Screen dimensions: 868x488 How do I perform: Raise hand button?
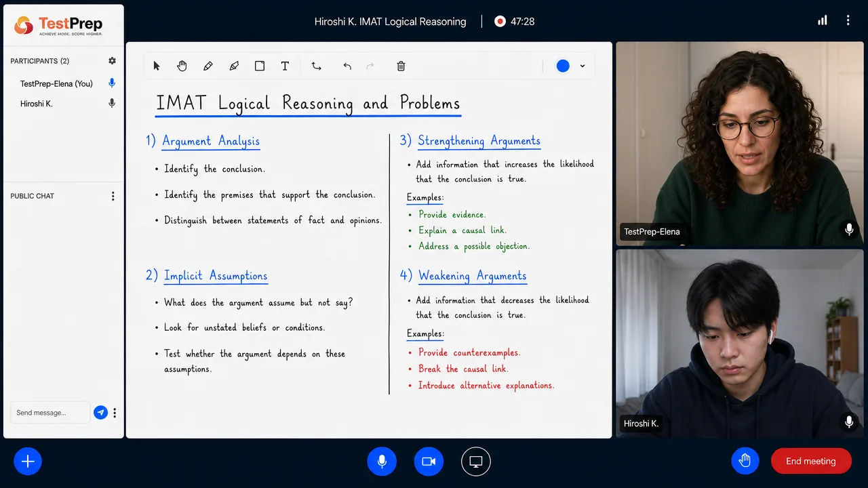coord(745,461)
